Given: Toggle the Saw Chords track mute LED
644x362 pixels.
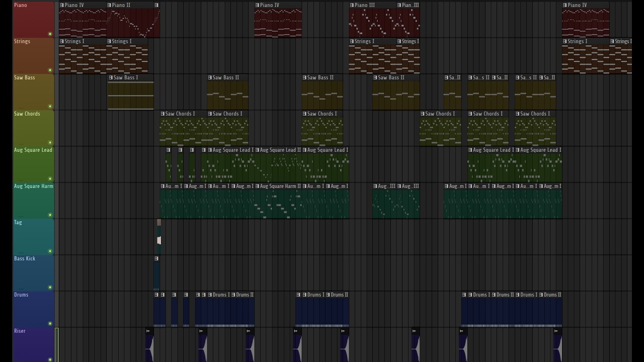Looking at the screenshot, I should click(x=50, y=143).
